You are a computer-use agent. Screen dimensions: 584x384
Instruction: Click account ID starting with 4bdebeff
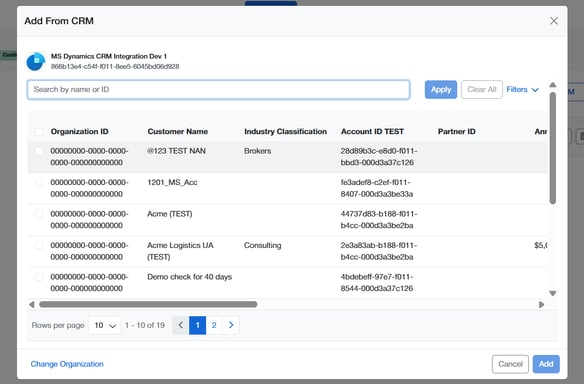(x=377, y=282)
